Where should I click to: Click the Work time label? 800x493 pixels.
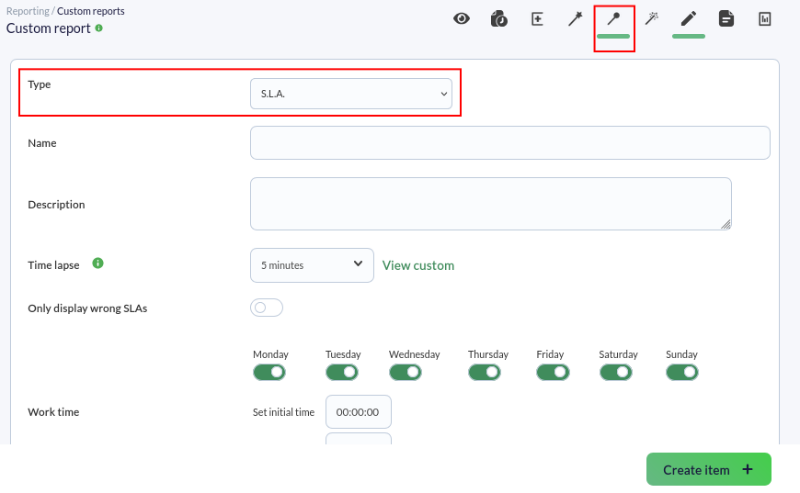coord(54,412)
